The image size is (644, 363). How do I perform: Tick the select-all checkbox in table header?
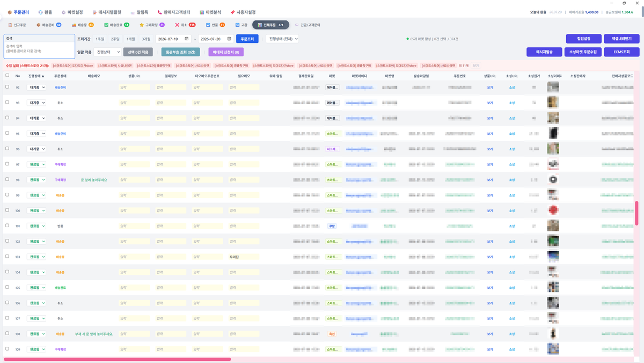(7, 76)
